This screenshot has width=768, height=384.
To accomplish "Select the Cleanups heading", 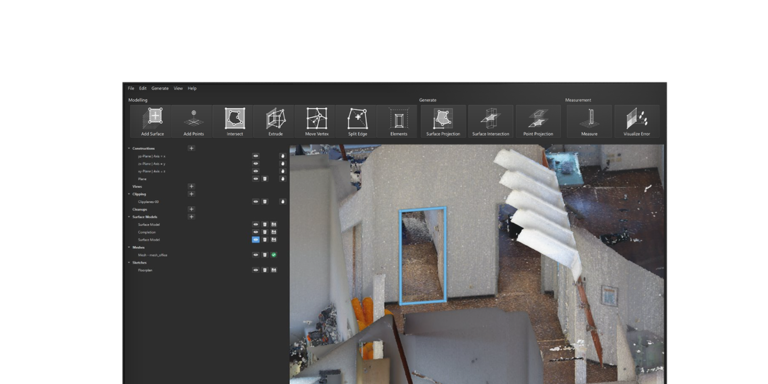I will tap(140, 209).
